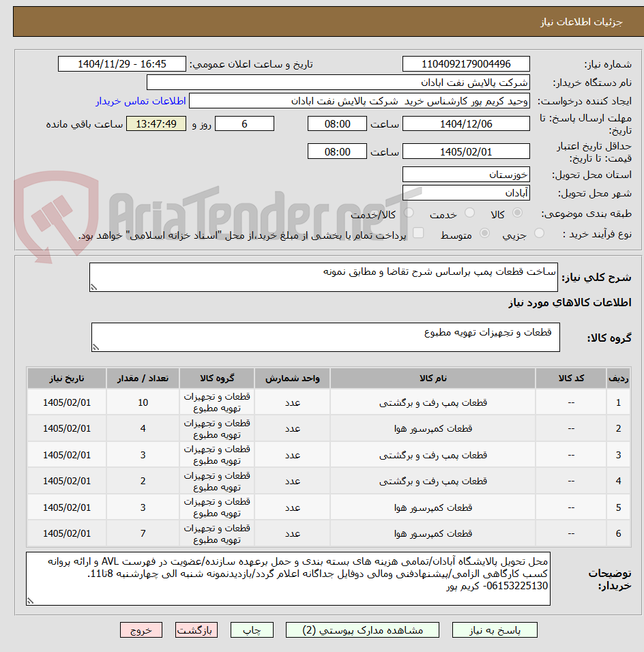This screenshot has width=644, height=652.
Task: Click the توضیحات خریدار text area
Action: (288, 578)
